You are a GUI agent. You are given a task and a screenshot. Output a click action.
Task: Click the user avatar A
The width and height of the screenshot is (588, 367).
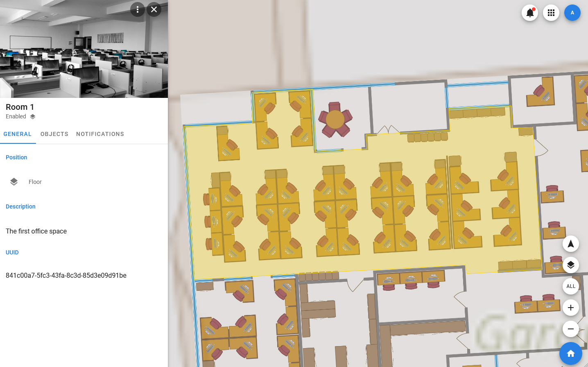[572, 13]
